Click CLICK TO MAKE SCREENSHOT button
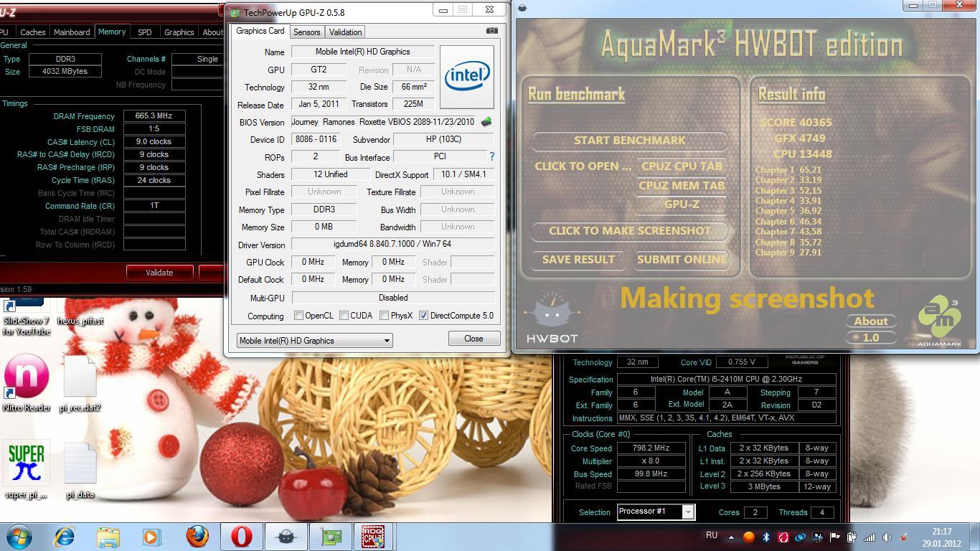The image size is (980, 551). pyautogui.click(x=629, y=231)
